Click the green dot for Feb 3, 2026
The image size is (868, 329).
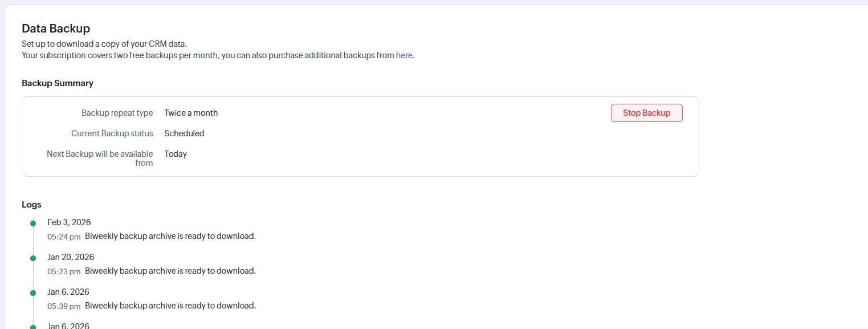33,223
